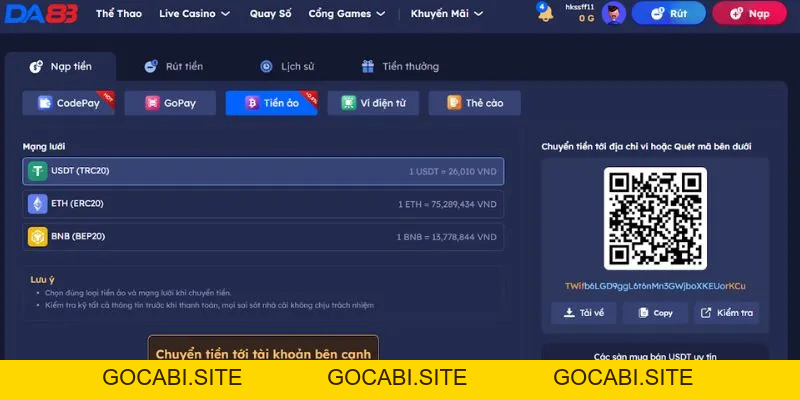
Task: Click the Chuyển tiền tới địa chỉ ví instruction
Action: click(x=646, y=147)
